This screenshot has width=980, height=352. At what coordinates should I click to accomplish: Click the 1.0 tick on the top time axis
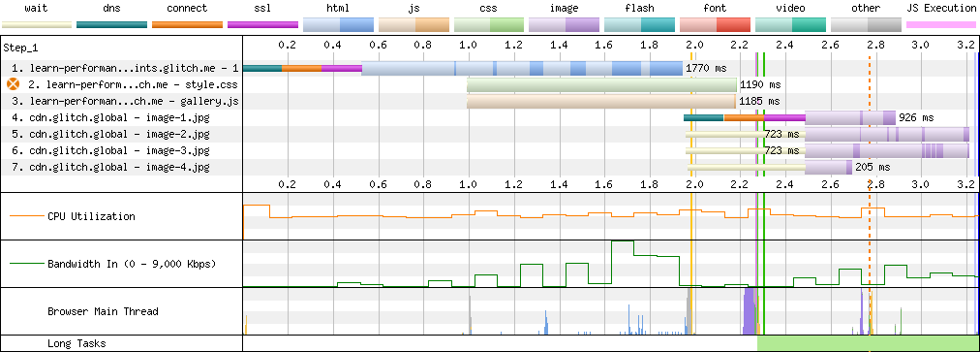tap(468, 45)
